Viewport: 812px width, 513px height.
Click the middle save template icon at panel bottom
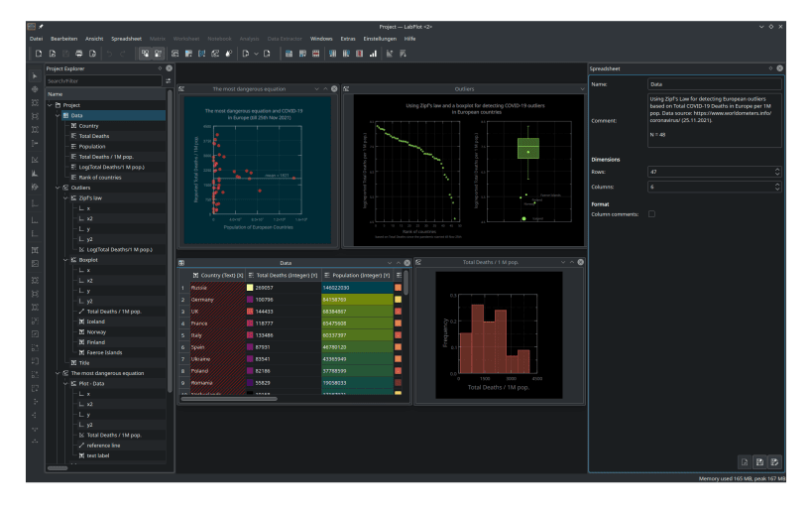[759, 462]
